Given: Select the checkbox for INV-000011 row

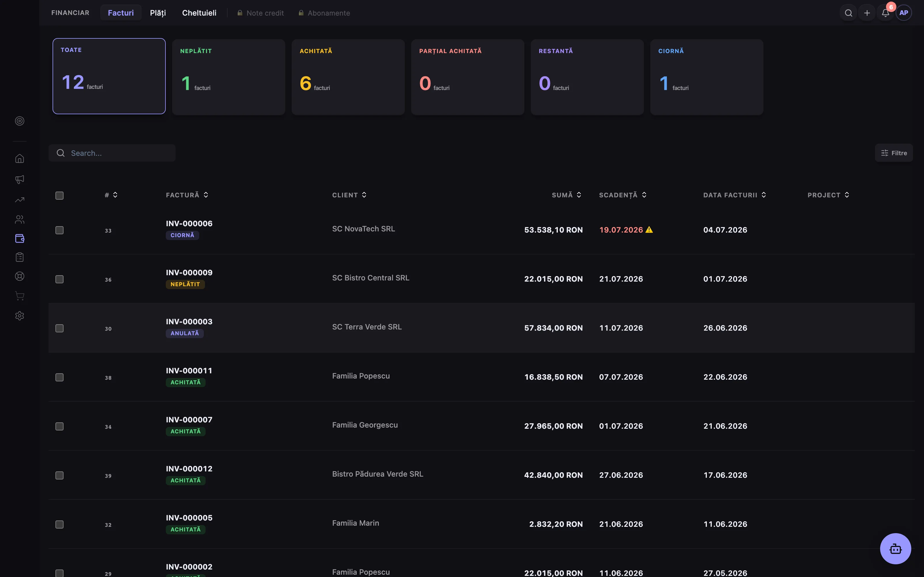Looking at the screenshot, I should (x=59, y=377).
